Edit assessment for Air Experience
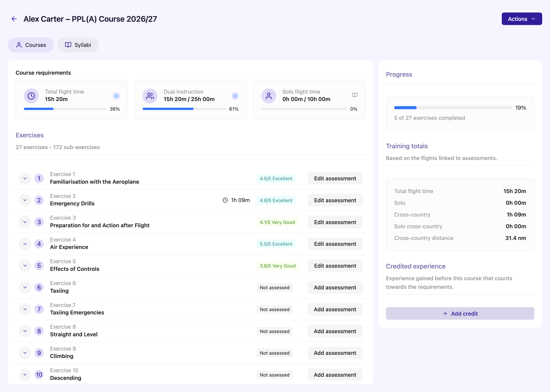 [335, 244]
